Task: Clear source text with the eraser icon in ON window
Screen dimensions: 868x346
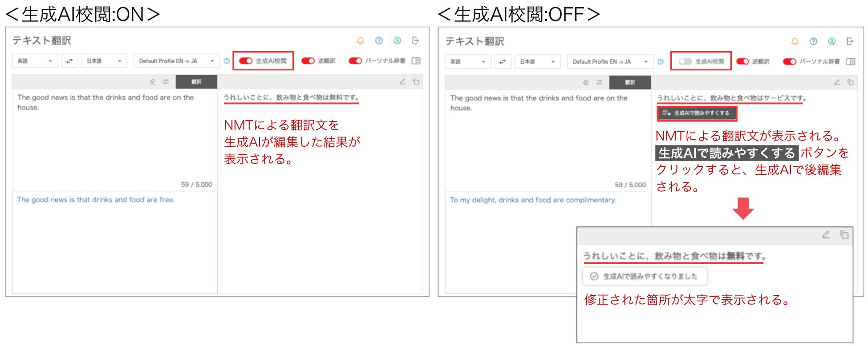Action: click(152, 82)
